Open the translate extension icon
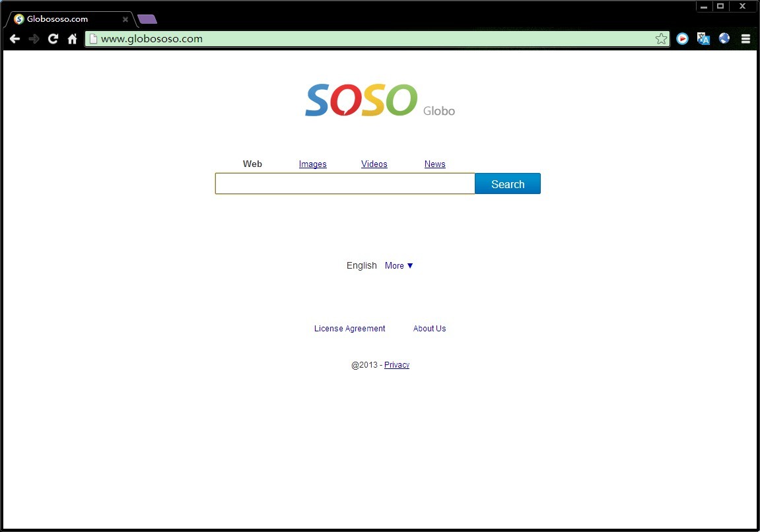Viewport: 760px width, 532px height. pos(703,38)
